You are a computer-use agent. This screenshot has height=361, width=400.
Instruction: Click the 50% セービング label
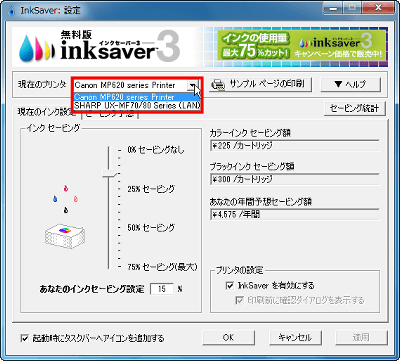pyautogui.click(x=151, y=228)
